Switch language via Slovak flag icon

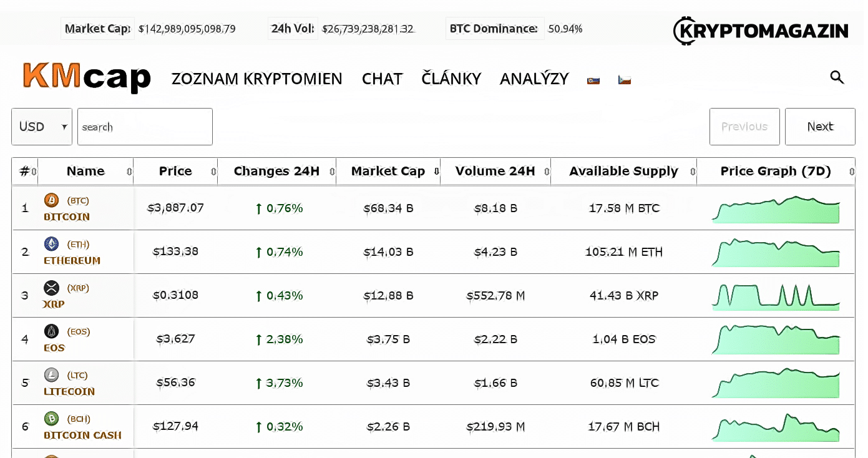[x=593, y=80]
